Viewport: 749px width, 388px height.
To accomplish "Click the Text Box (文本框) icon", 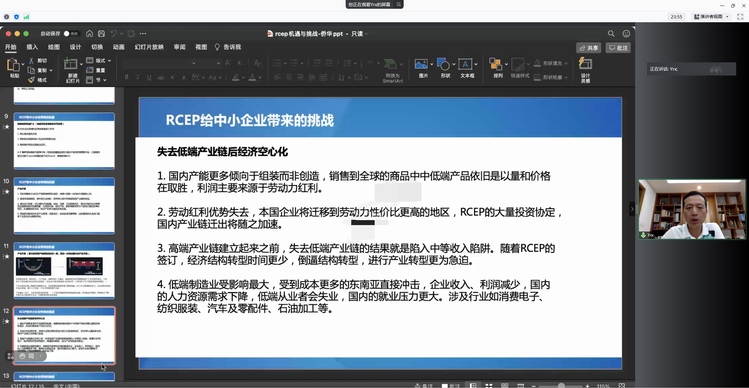I will (x=465, y=64).
